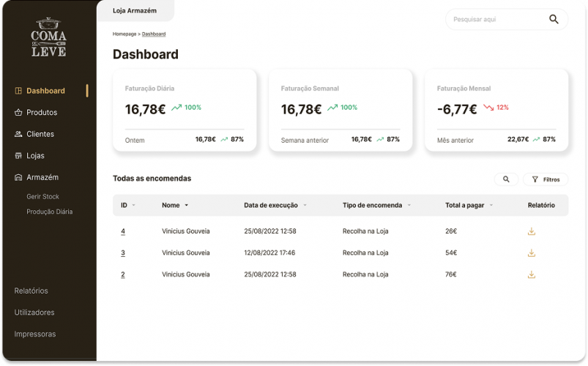Open the Armazém section in sidebar
Image resolution: width=588 pixels, height=366 pixels.
pos(42,177)
